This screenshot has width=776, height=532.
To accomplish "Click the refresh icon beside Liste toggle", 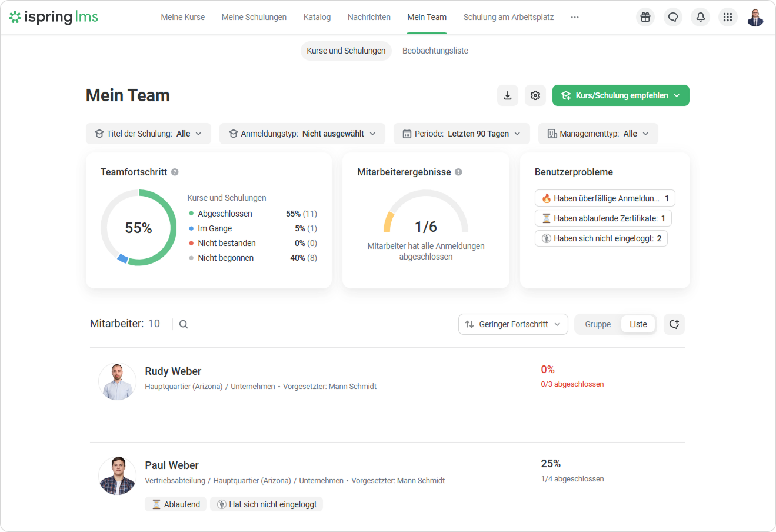I will [674, 324].
